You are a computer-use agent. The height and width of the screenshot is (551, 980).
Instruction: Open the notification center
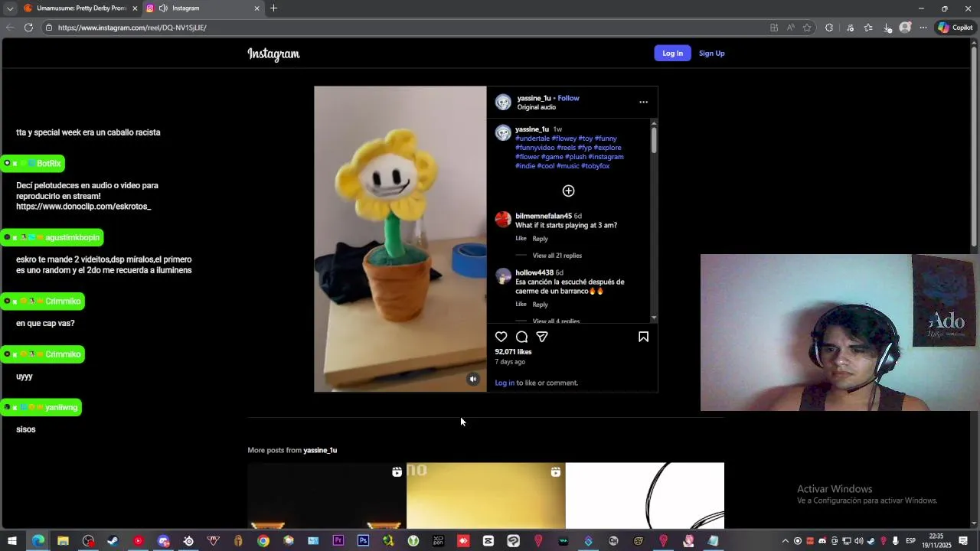pyautogui.click(x=963, y=541)
